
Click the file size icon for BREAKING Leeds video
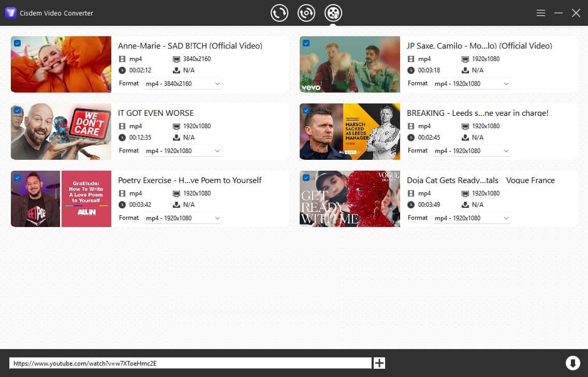[465, 138]
